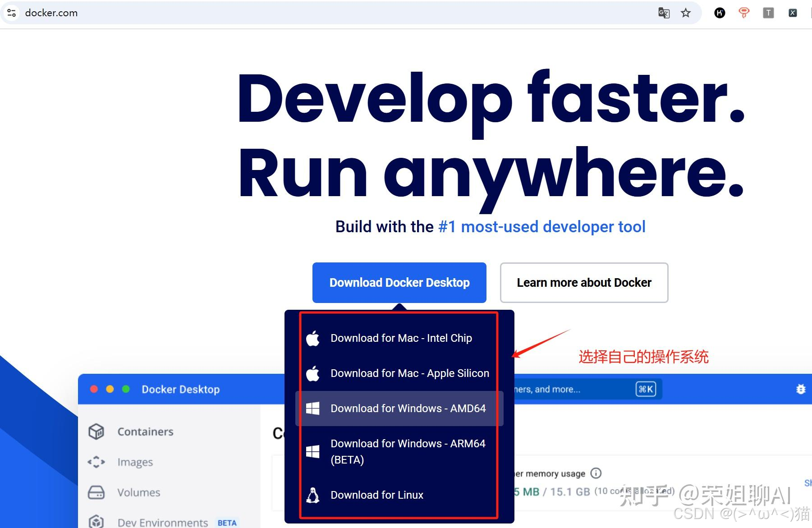Click the memory usage info icon
The height and width of the screenshot is (528, 812).
(x=596, y=473)
